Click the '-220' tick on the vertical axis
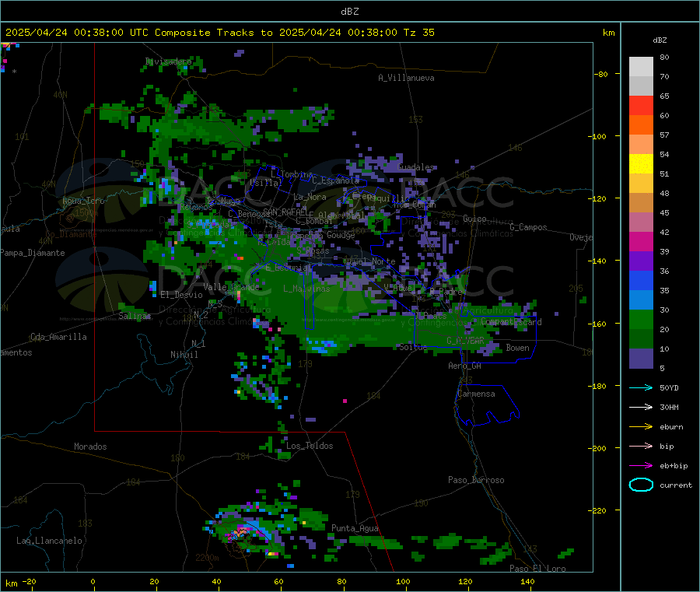 598,511
